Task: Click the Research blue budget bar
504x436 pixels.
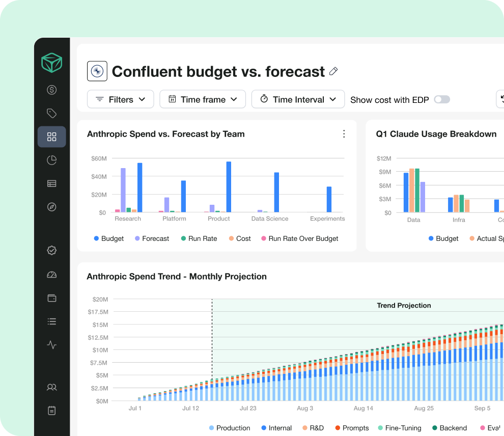Action: tap(140, 187)
